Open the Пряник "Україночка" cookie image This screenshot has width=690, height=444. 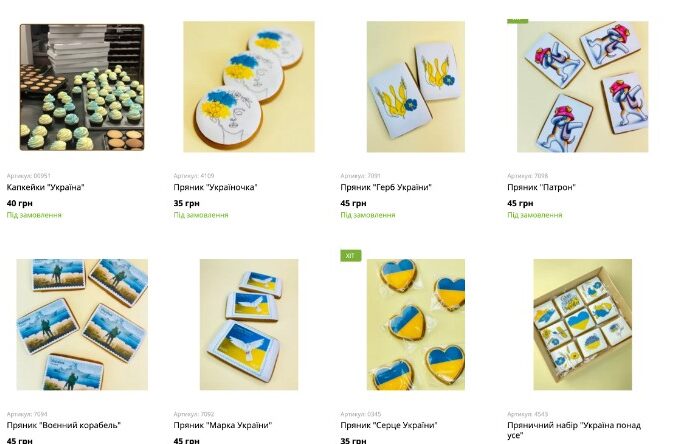click(249, 87)
